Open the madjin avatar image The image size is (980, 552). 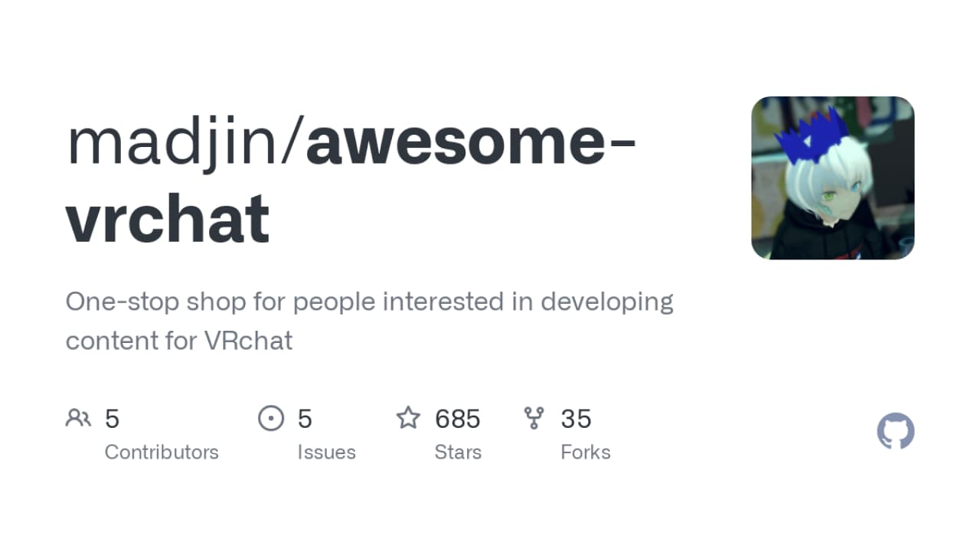click(833, 178)
